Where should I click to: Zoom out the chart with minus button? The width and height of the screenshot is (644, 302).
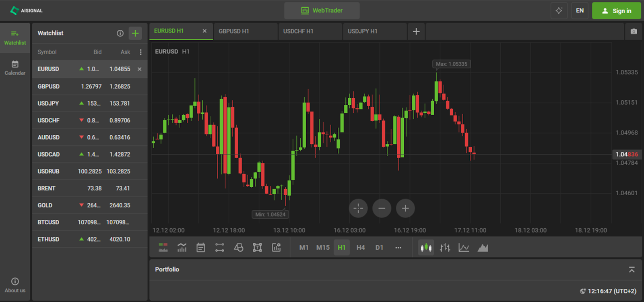382,208
